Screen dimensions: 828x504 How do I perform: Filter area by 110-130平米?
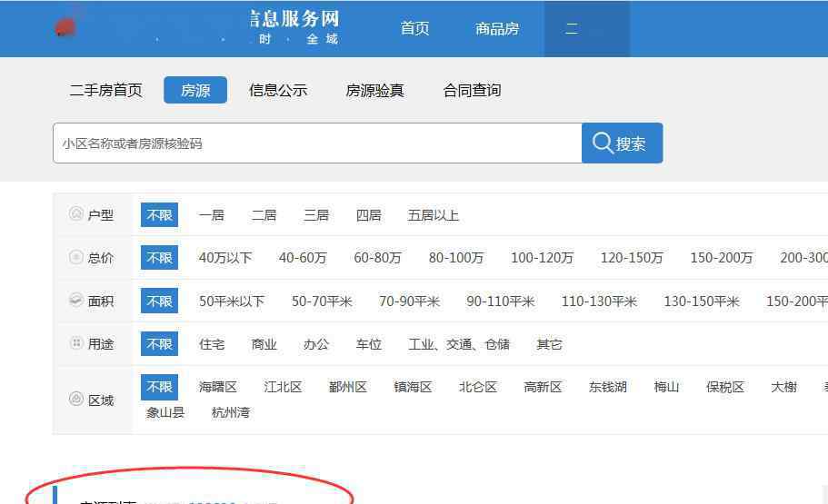point(599,301)
